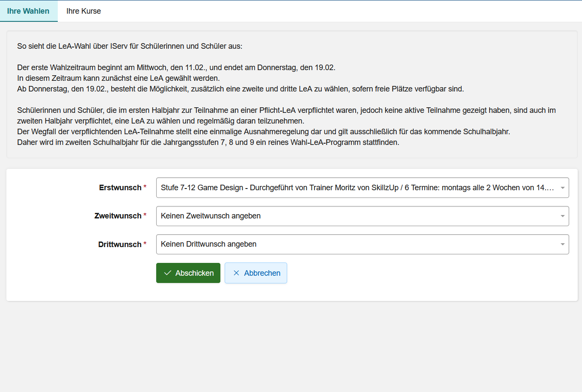The image size is (582, 392).
Task: Switch to the Ihre Kurse tab
Action: [83, 11]
